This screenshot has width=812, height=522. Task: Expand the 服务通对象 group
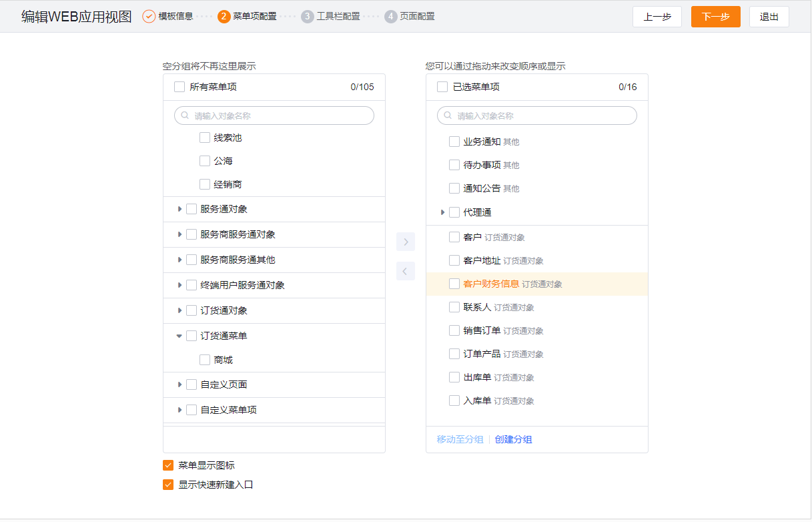click(x=179, y=209)
